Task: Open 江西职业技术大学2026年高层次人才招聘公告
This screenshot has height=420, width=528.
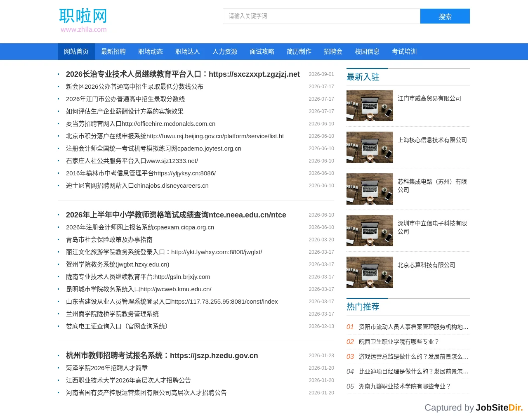Action: (x=128, y=380)
